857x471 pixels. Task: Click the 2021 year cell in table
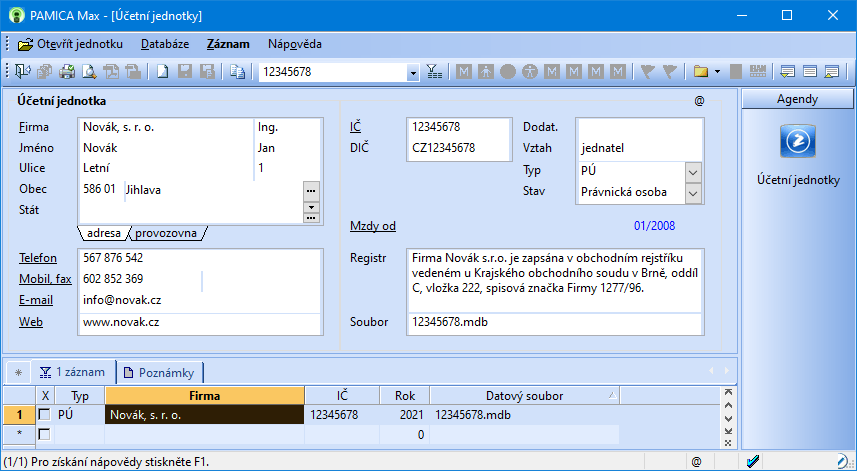[x=405, y=415]
